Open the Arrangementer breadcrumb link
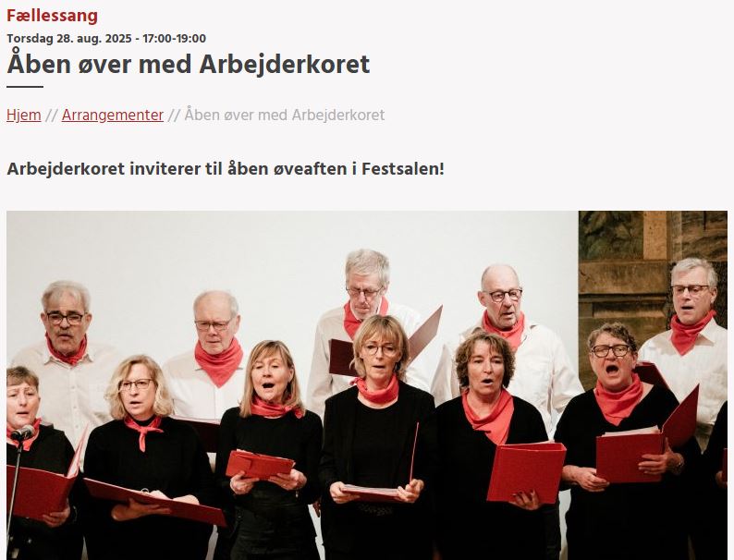Viewport: 734px width, 560px height. click(x=113, y=116)
